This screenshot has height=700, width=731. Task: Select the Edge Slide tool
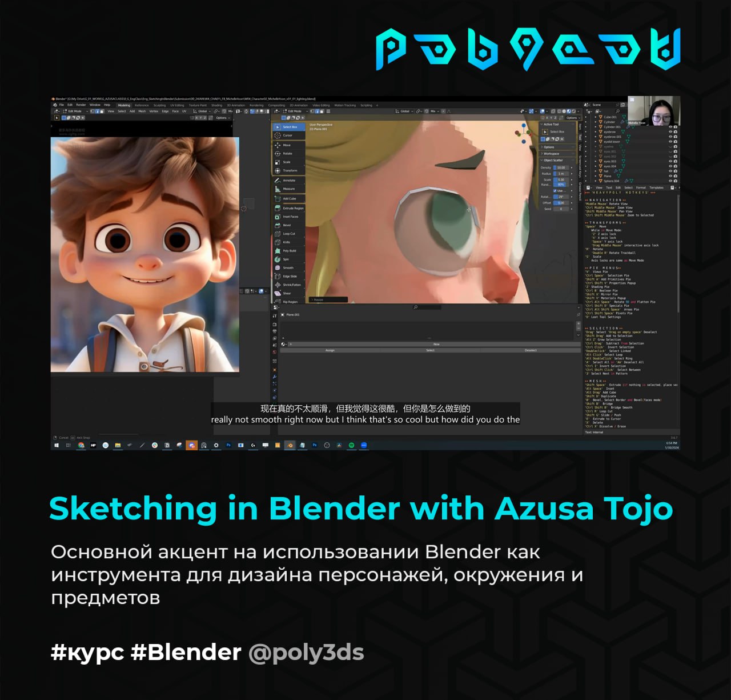point(288,277)
